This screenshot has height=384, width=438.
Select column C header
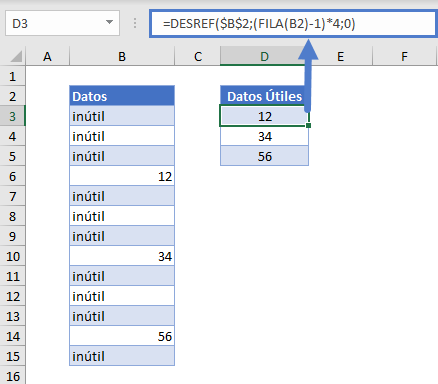(198, 56)
